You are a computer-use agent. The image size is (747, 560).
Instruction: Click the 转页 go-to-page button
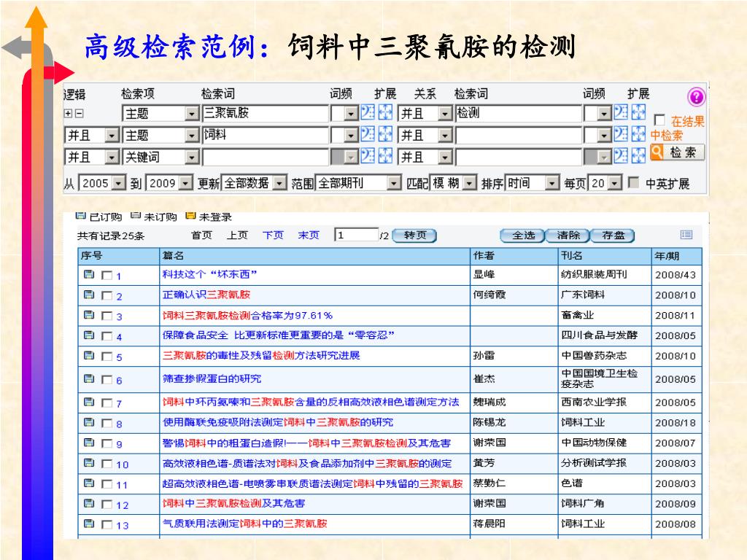414,236
